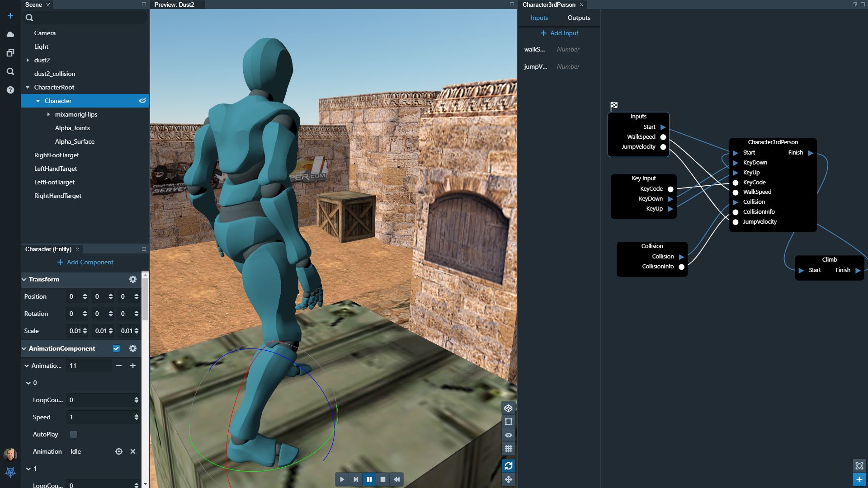The height and width of the screenshot is (488, 868).
Task: Click the wireframe cube view icon
Action: coord(508,408)
